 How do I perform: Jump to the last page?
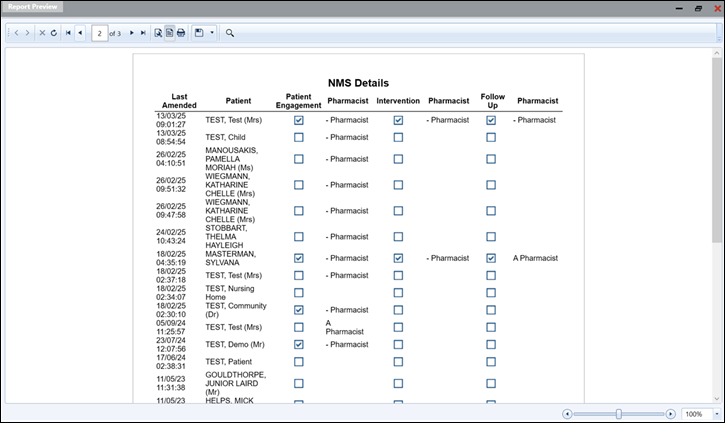tap(143, 33)
